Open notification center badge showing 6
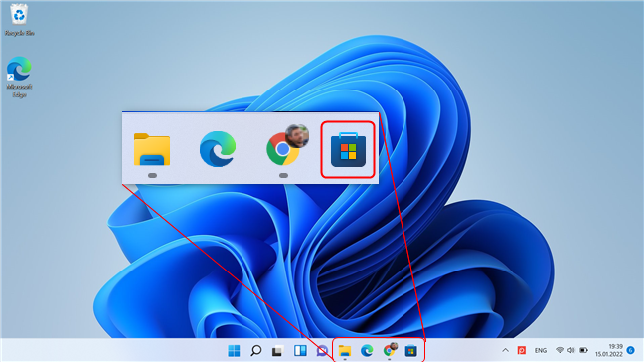The width and height of the screenshot is (644, 362). [x=631, y=350]
